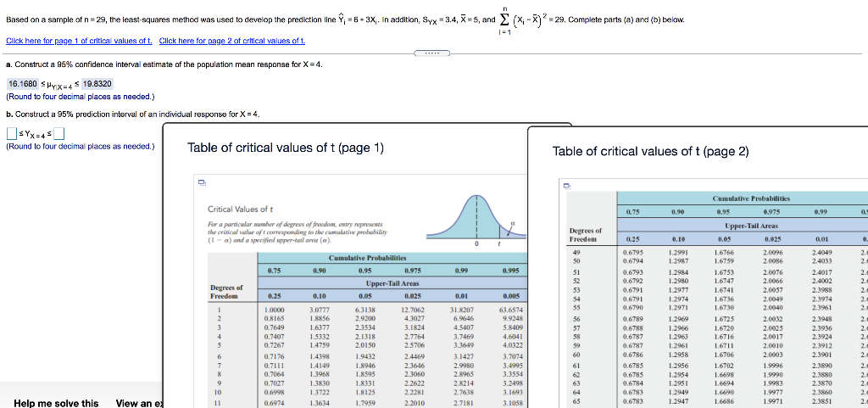Click part a 'Round to four decimal places' note
The height and width of the screenshot is (408, 868).
coord(81,97)
